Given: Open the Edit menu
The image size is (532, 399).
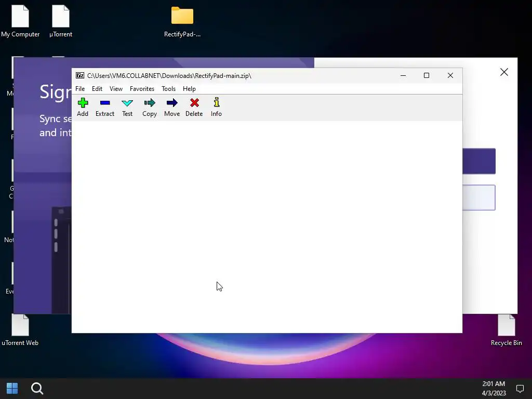Looking at the screenshot, I should coord(97,88).
